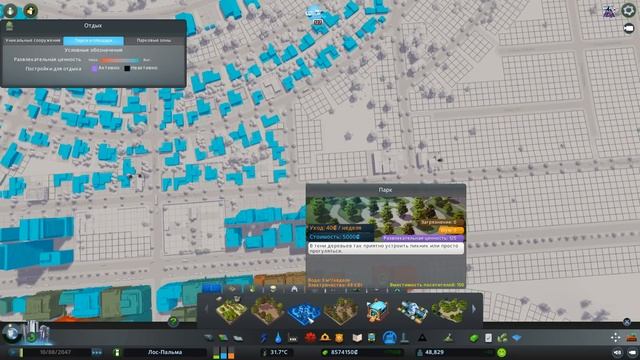Show previous parks with left arrow
Viewport: 640px width, 360px height.
coord(206,309)
